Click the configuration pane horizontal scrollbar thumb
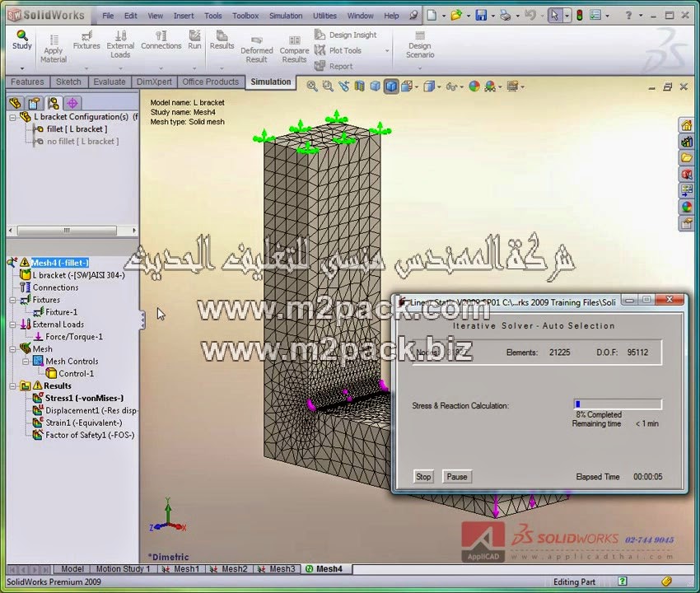Viewport: 700px width, 593px height. tap(67, 231)
